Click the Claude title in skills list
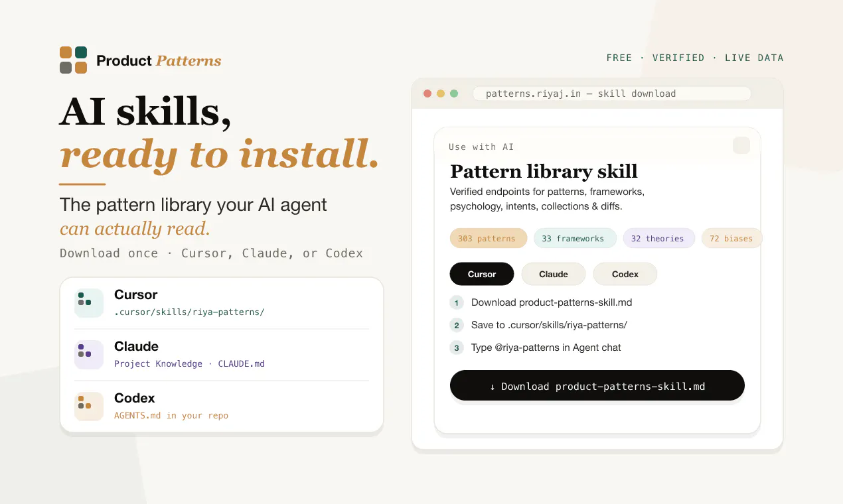 (136, 346)
